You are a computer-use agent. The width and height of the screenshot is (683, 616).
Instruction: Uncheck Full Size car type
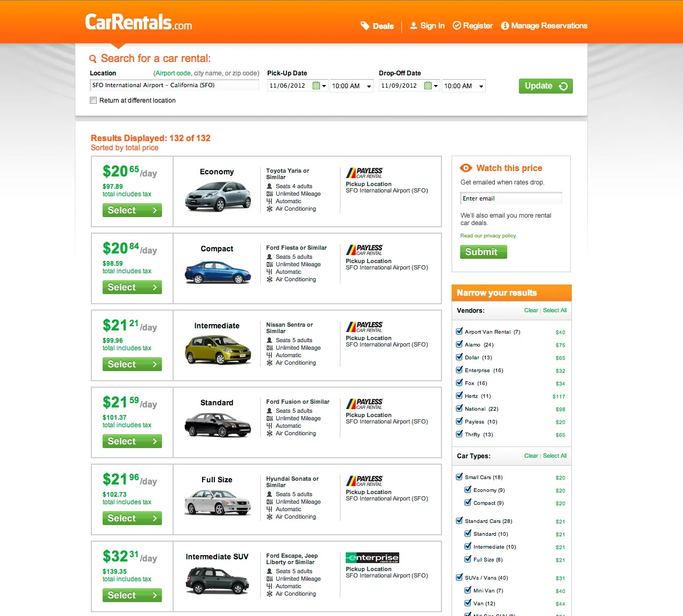[x=468, y=559]
